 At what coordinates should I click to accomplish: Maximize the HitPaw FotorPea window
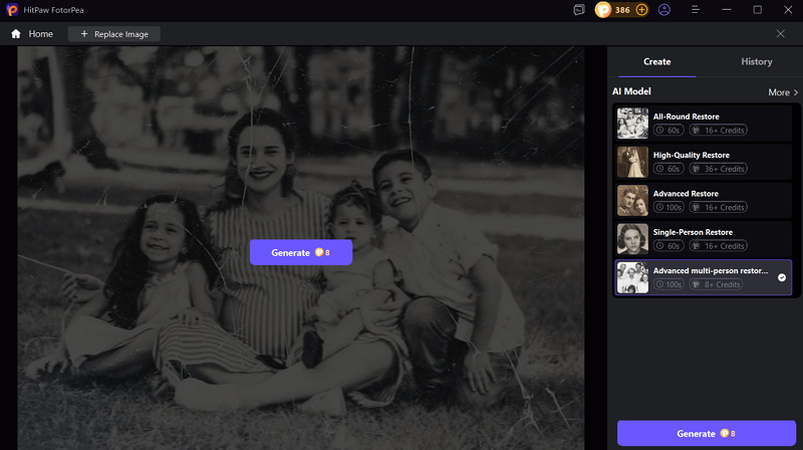pos(757,10)
